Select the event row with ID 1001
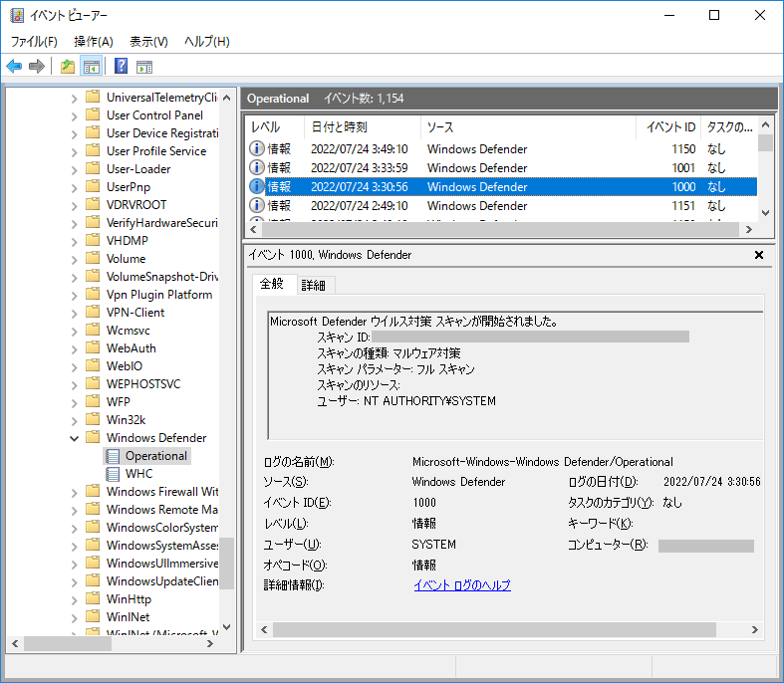The width and height of the screenshot is (784, 683). (x=502, y=167)
